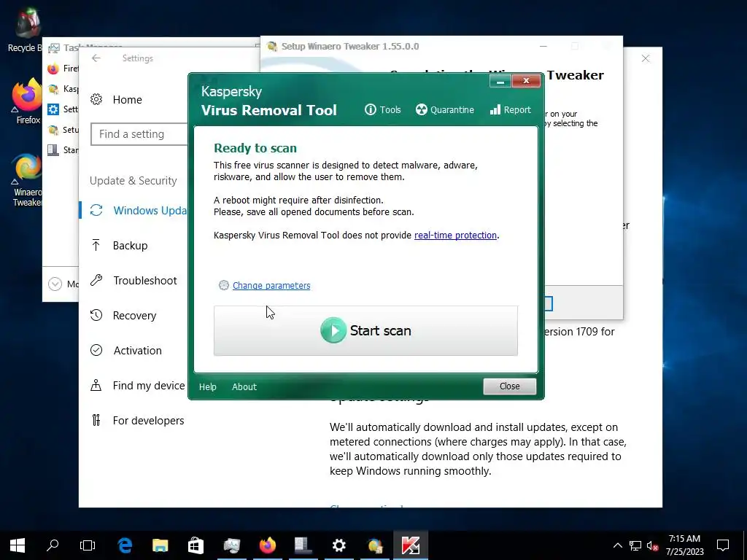Select Settings row icon in Task Manager
This screenshot has height=560, width=747.
point(53,109)
